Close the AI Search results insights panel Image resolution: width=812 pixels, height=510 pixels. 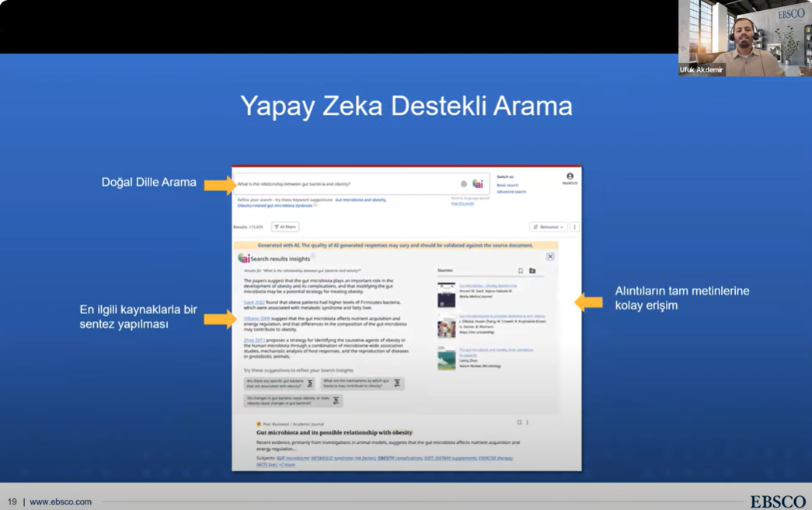point(550,257)
